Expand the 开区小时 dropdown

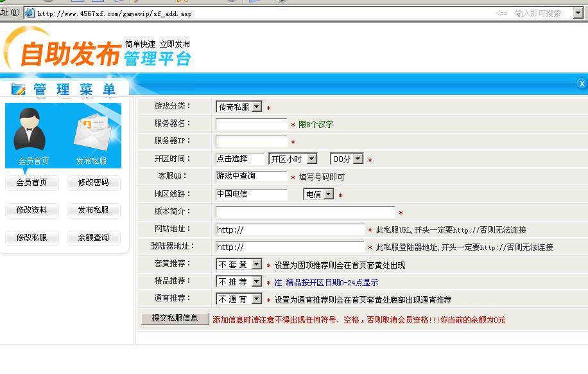293,159
